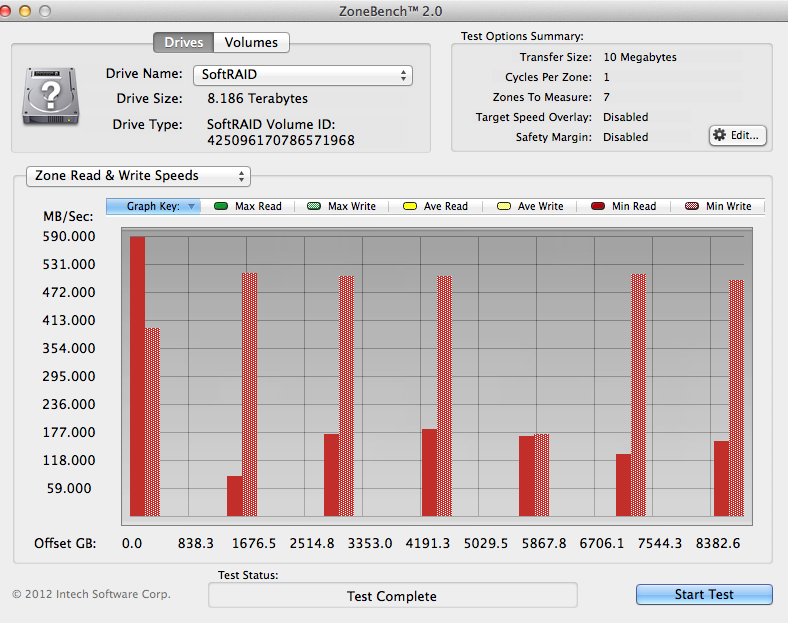Open the Graph Key dropdown menu
The width and height of the screenshot is (788, 623).
click(154, 206)
